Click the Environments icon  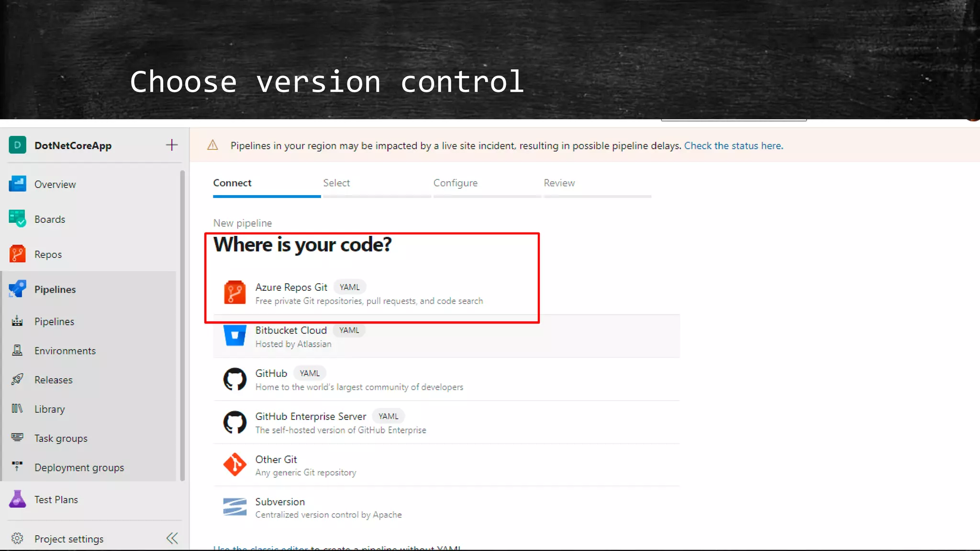point(17,350)
